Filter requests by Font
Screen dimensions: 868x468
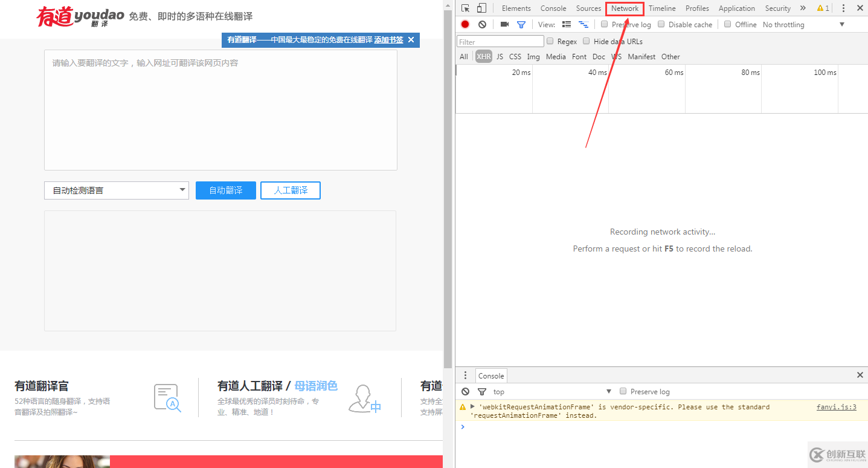coord(579,57)
